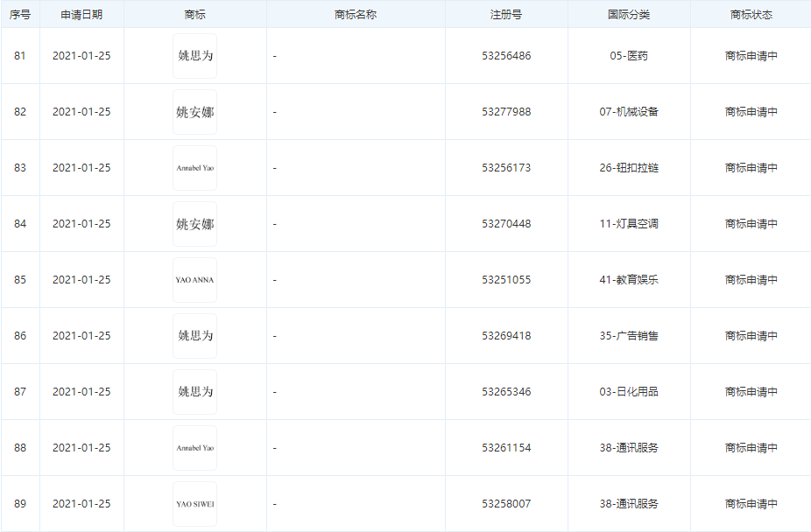
Task: Click 商标申请中 status in row 82
Action: click(751, 112)
